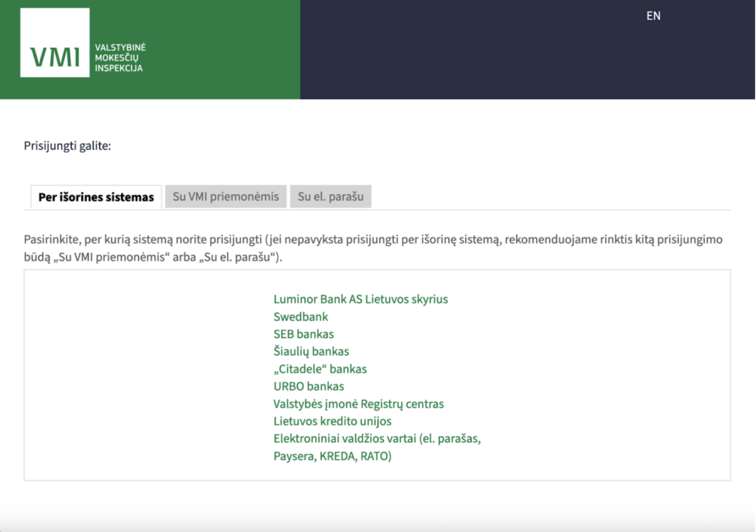
Task: Click the Prisijungti galite heading text
Action: [67, 146]
